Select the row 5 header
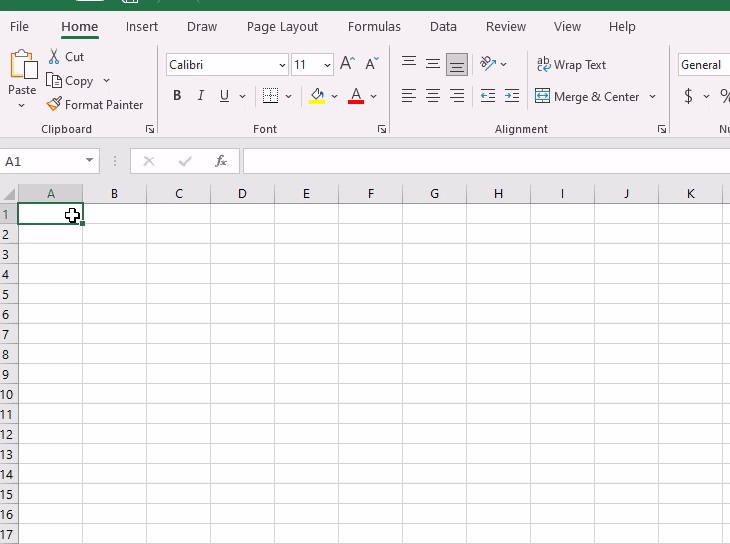 (x=8, y=294)
